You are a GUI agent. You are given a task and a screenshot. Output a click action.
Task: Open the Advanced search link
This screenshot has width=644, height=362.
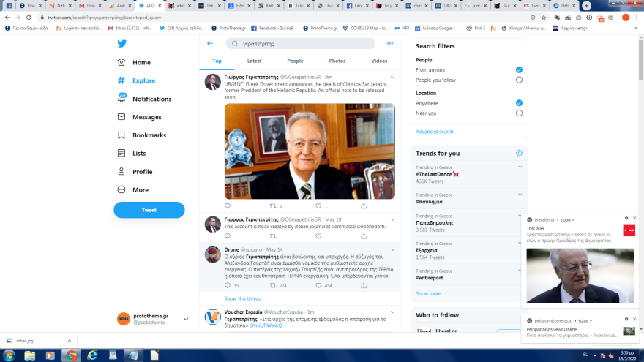435,132
